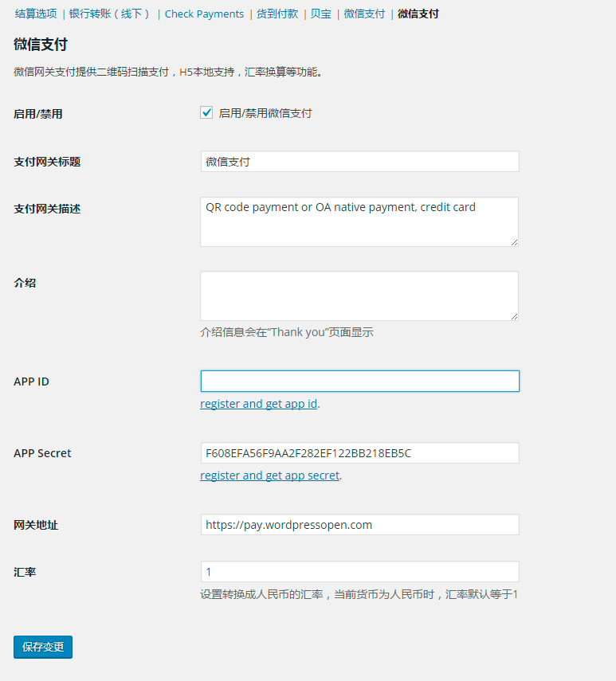The height and width of the screenshot is (681, 616).
Task: Click the APP ID field label
Action: tap(31, 382)
